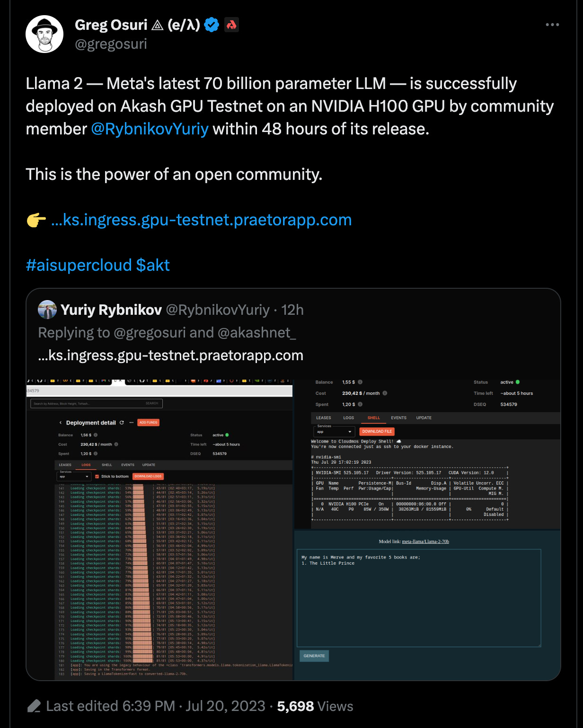
Task: Open the $akt cashtag
Action: (x=153, y=265)
